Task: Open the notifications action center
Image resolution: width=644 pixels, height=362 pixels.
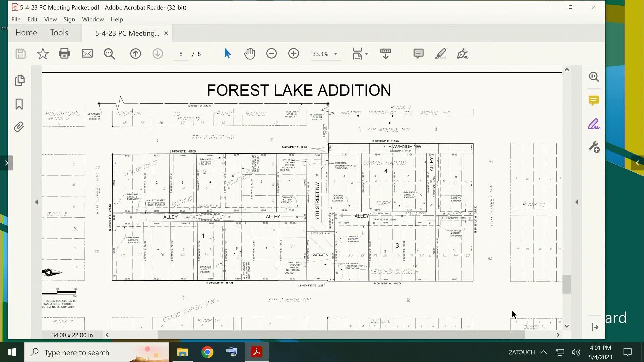Action: (627, 352)
